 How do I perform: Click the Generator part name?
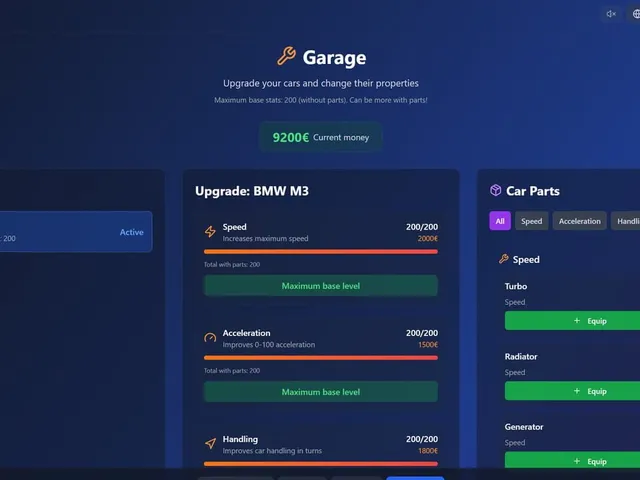pos(524,427)
